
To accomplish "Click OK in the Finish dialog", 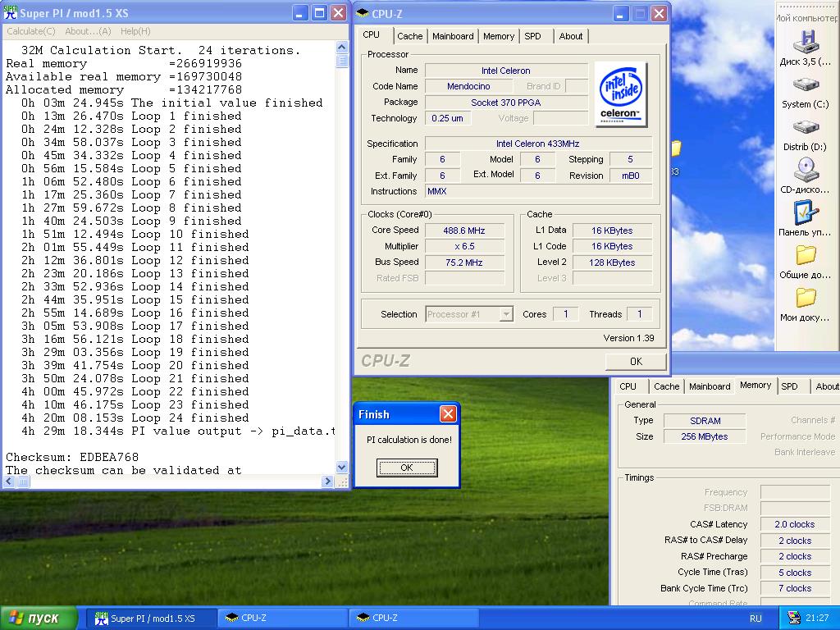I will (407, 468).
